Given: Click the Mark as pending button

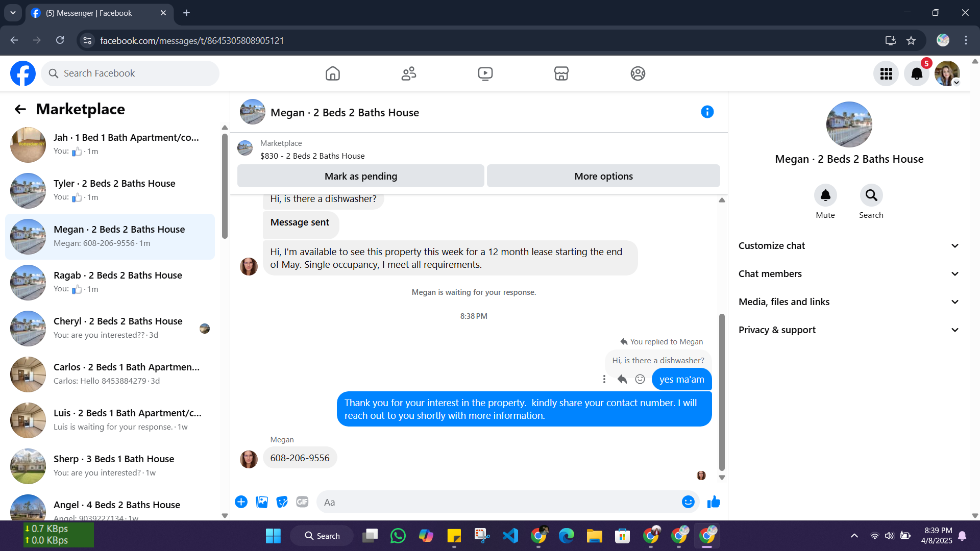Looking at the screenshot, I should click(x=360, y=176).
